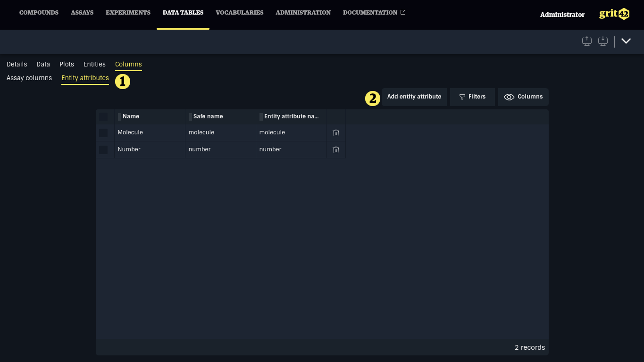Image resolution: width=644 pixels, height=362 pixels.
Task: Click the funnel icon on Filters button
Action: [x=462, y=97]
